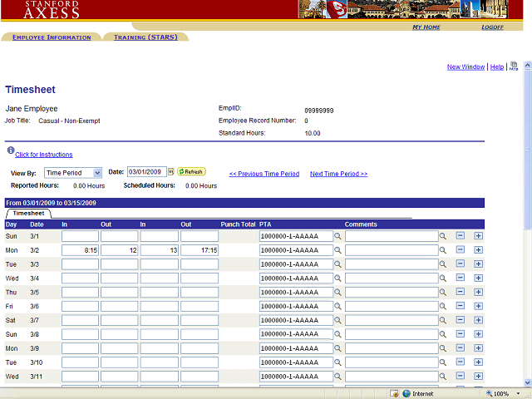Click the PTA lookup magnifier for Sun 3/1
Viewport: 532px width, 399px height.
338,236
